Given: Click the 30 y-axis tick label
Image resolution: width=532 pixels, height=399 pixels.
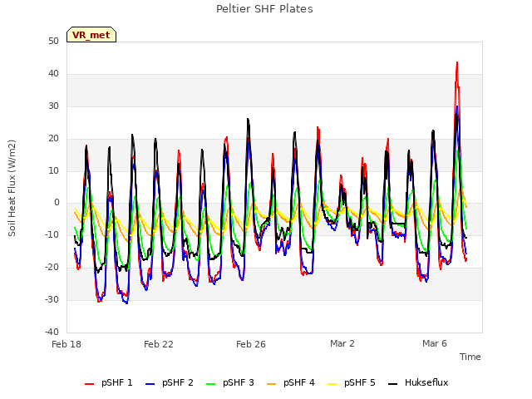Looking at the screenshot, I should [53, 106].
